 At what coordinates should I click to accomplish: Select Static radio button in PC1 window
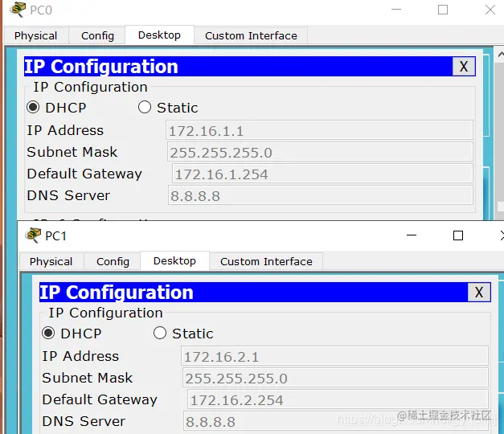pyautogui.click(x=160, y=333)
